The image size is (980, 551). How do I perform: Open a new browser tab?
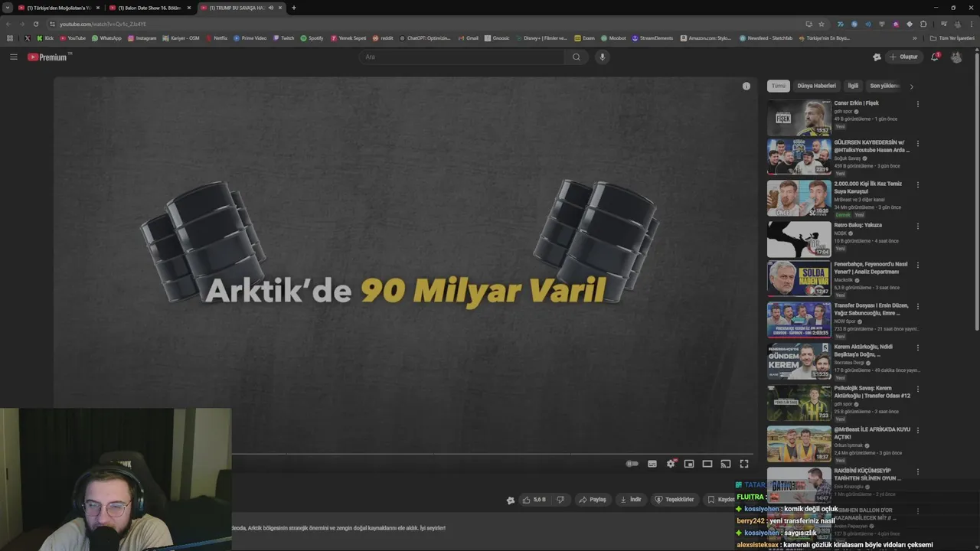294,8
